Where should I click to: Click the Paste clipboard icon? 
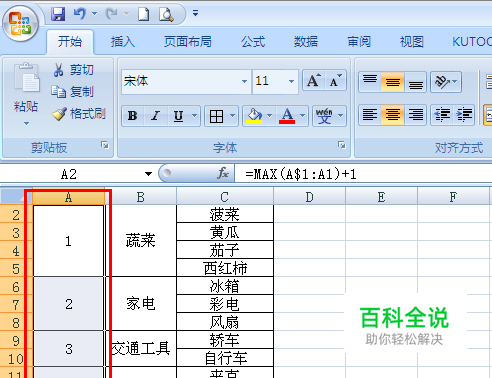point(26,77)
